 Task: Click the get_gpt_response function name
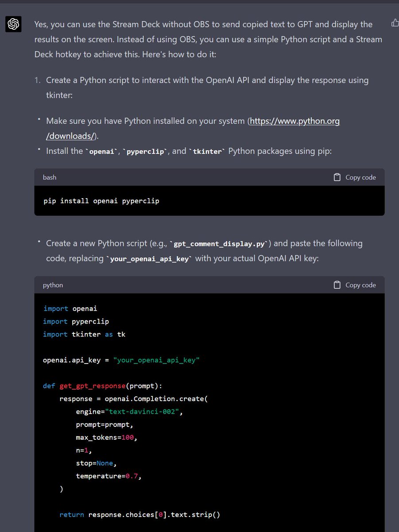point(93,386)
